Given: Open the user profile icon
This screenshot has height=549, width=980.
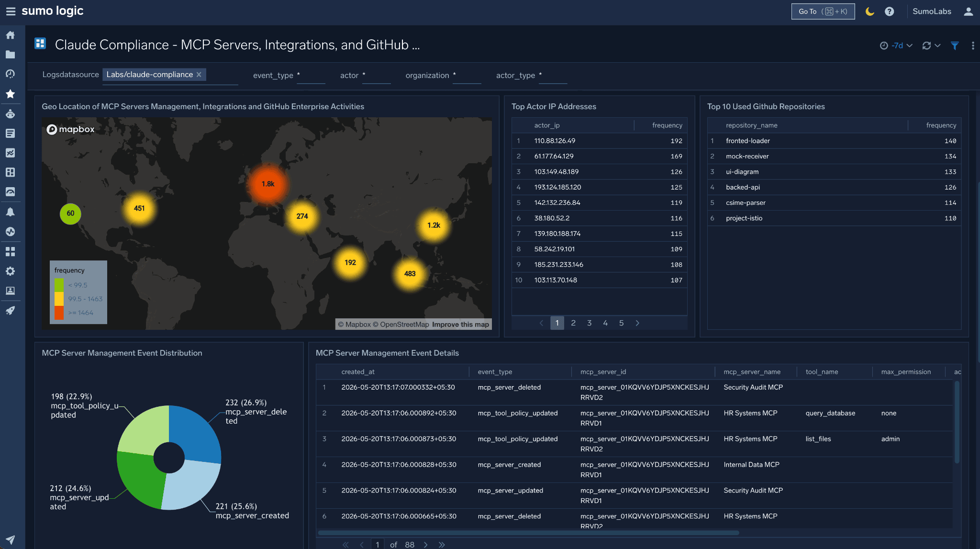Looking at the screenshot, I should (968, 11).
